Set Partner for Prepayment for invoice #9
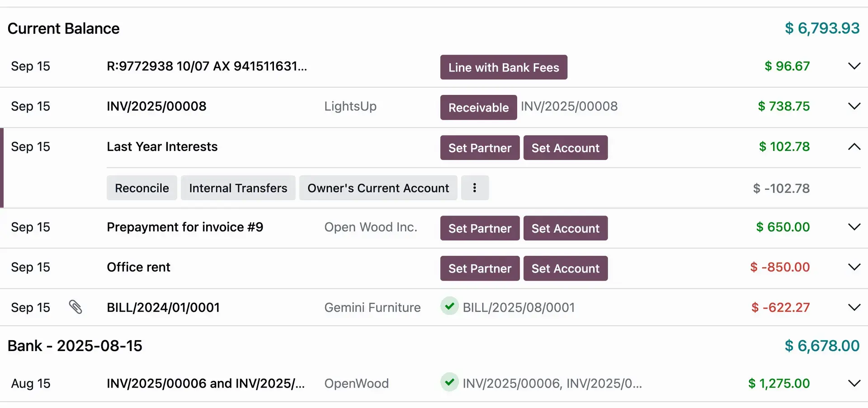This screenshot has width=868, height=408. (480, 228)
